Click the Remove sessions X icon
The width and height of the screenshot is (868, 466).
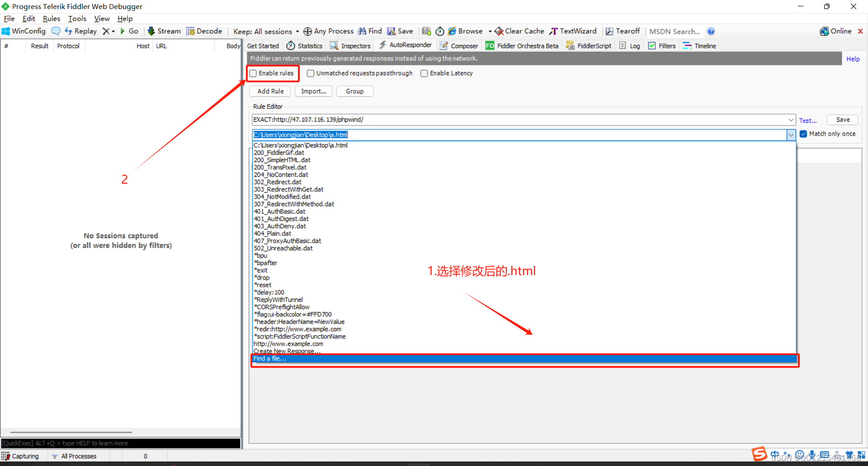click(x=106, y=31)
